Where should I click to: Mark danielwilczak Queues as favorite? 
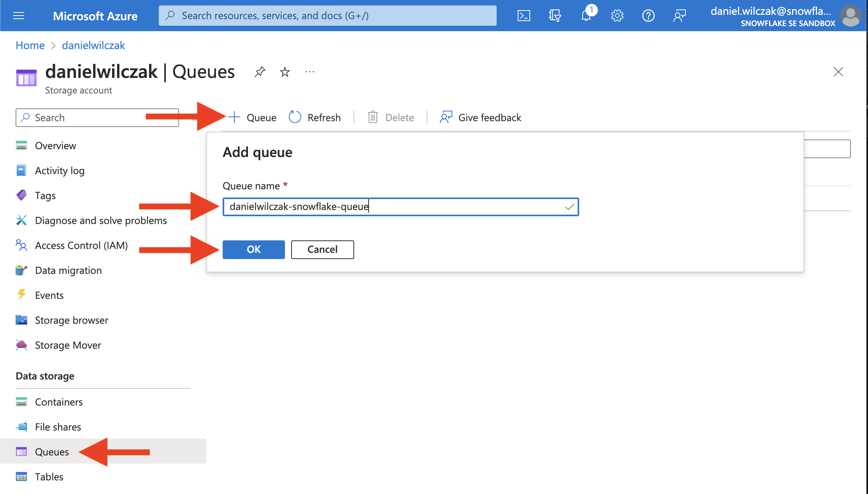(285, 72)
